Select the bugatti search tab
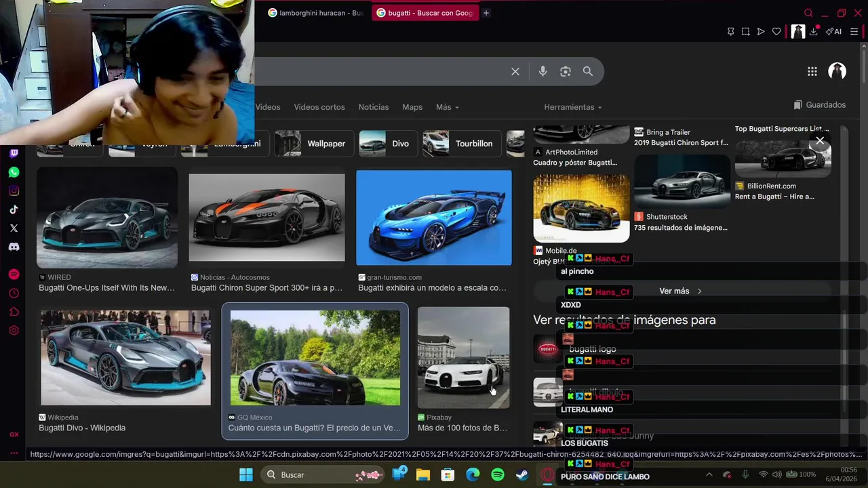The height and width of the screenshot is (488, 868). [426, 13]
